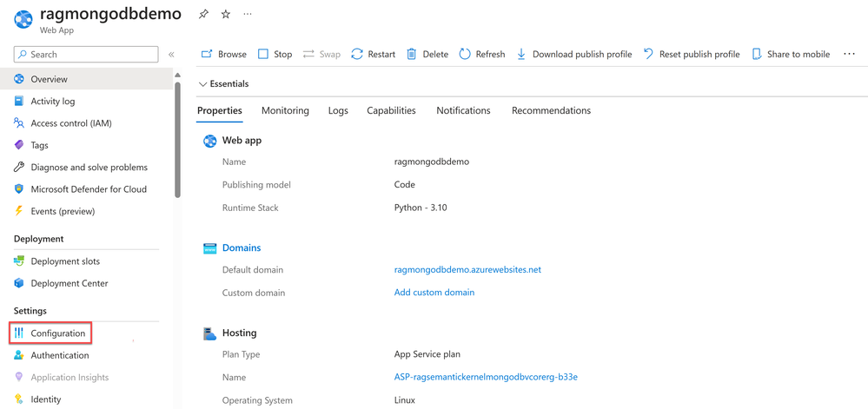Focus the sidebar Search field
This screenshot has height=409, width=868.
[x=86, y=54]
